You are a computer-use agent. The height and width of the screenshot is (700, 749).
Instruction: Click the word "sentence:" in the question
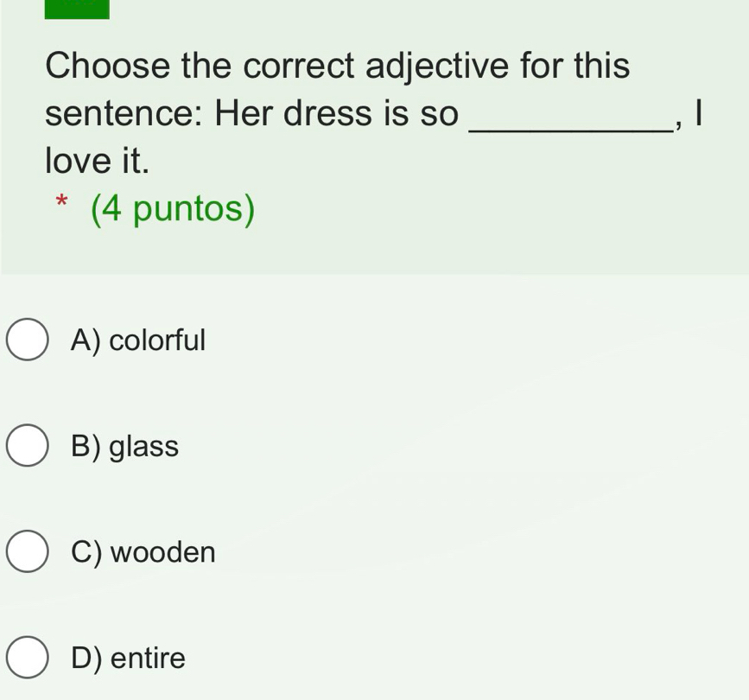[x=124, y=113]
